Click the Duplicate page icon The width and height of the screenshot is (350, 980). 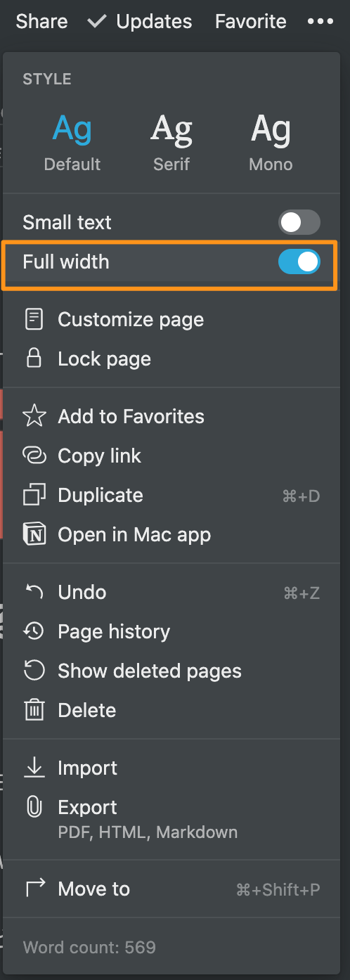(x=34, y=495)
